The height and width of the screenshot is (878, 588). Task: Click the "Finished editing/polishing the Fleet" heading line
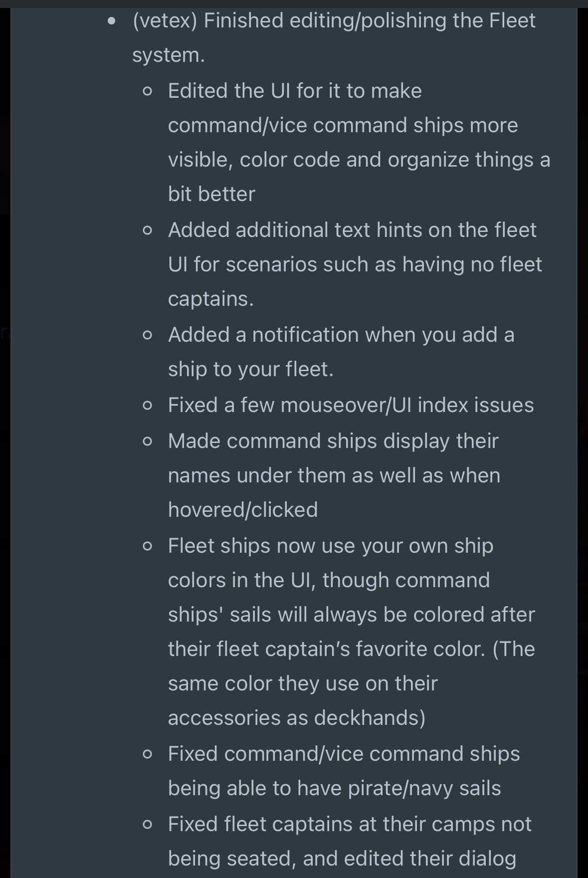point(369,21)
